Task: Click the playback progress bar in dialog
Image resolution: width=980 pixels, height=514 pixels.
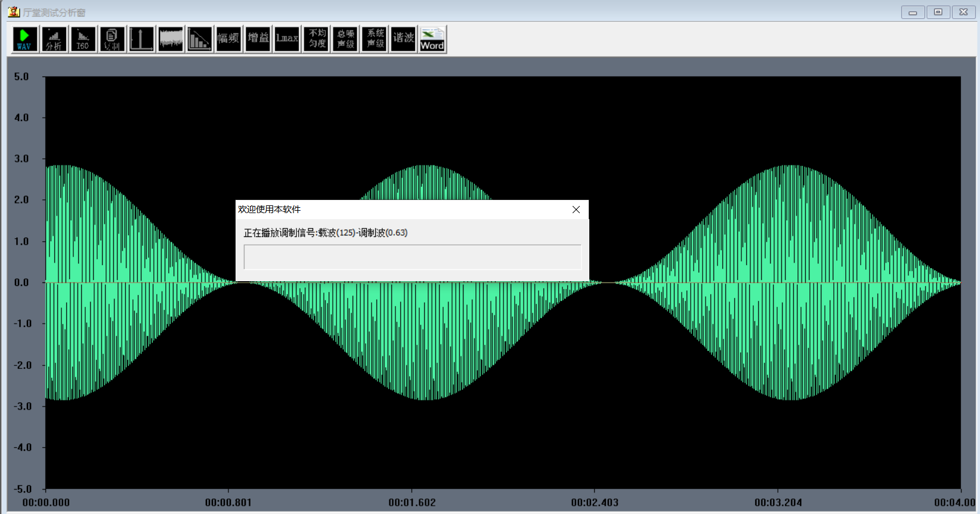Action: point(412,257)
